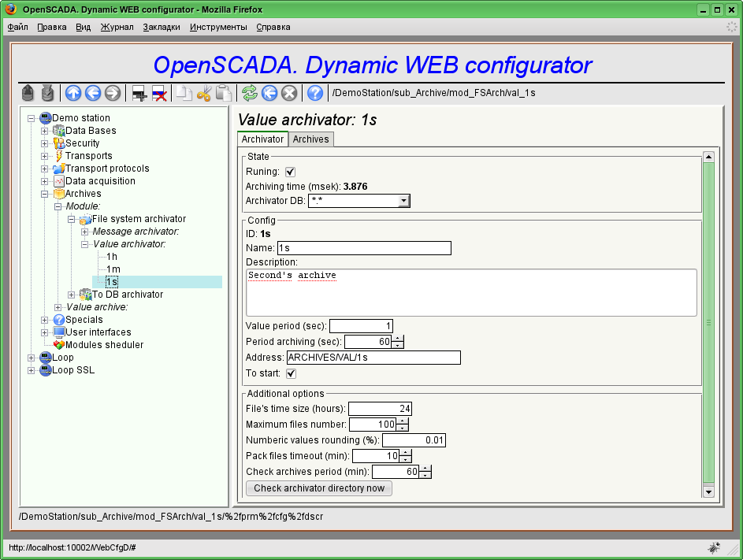Click the Numberic values rounding field
The image size is (743, 560).
click(414, 440)
